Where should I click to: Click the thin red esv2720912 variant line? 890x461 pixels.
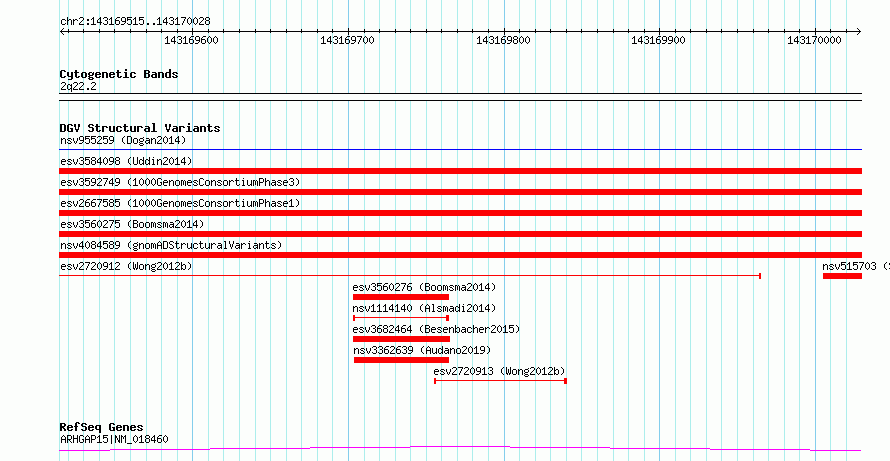click(410, 276)
